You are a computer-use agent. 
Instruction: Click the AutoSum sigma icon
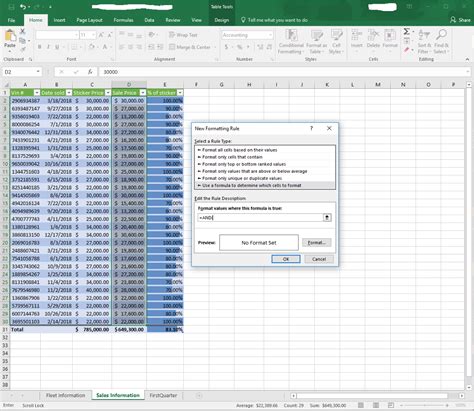(x=407, y=32)
